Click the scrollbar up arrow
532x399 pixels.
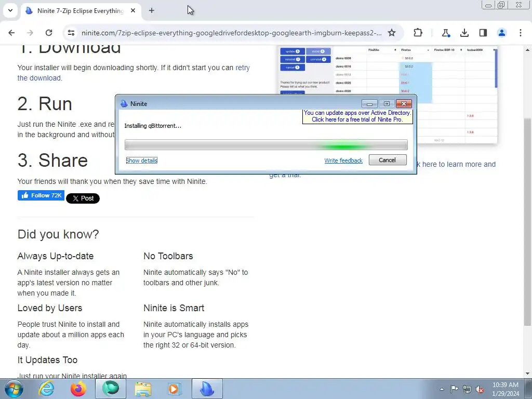(527, 49)
